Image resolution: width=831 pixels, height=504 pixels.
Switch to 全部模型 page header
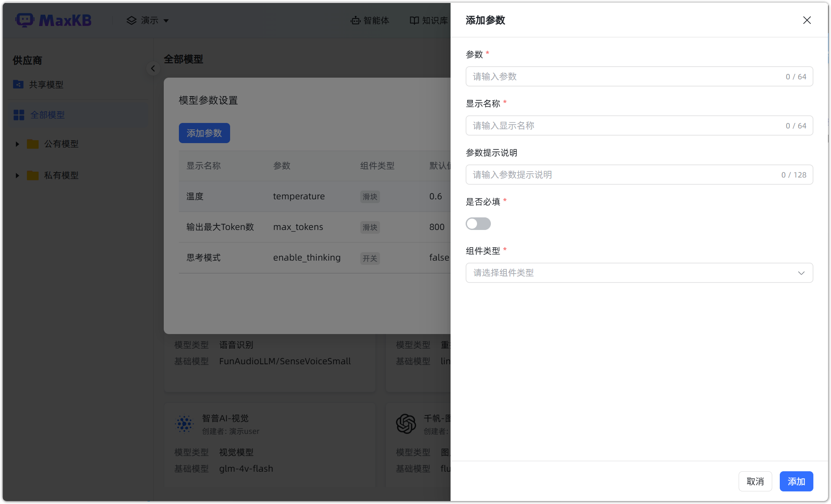click(183, 59)
